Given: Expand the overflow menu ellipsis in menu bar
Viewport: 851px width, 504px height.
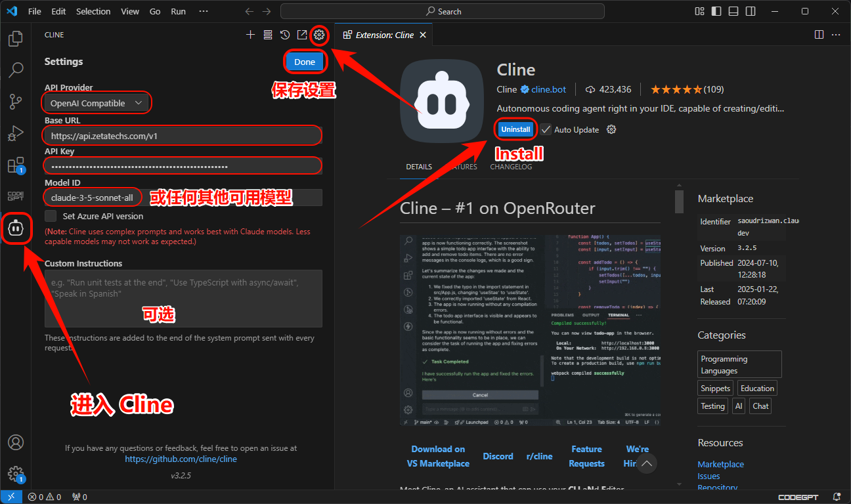Looking at the screenshot, I should coord(204,11).
